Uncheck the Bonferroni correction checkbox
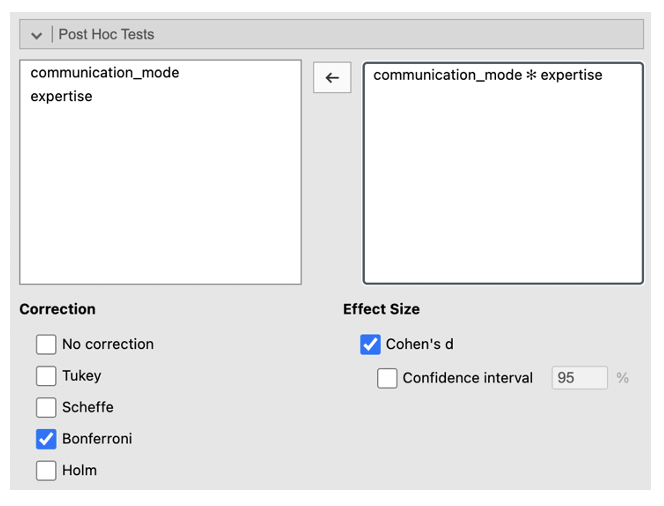The image size is (664, 506). [x=46, y=439]
